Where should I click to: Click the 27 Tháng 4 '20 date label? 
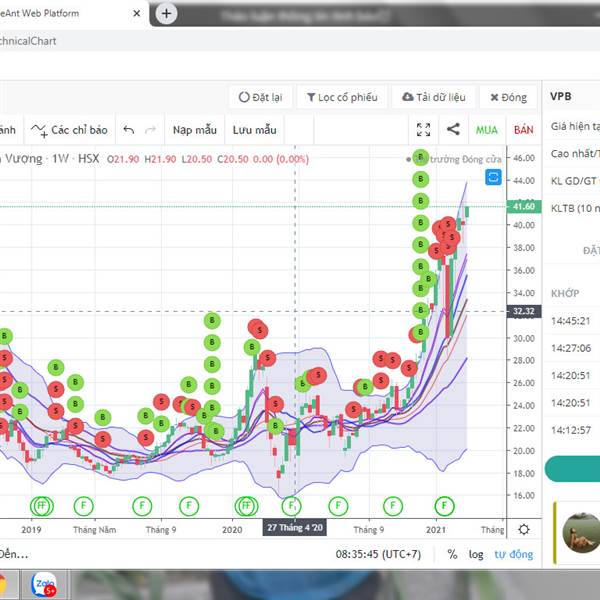pos(294,528)
